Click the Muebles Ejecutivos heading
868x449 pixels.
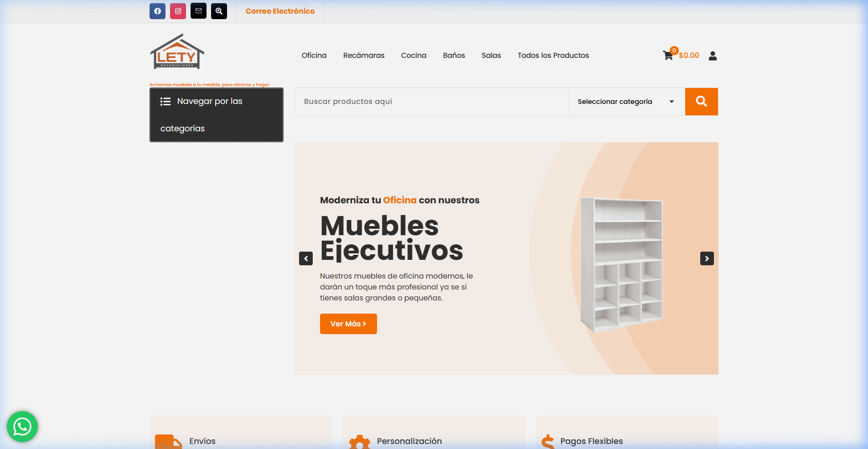(x=392, y=238)
